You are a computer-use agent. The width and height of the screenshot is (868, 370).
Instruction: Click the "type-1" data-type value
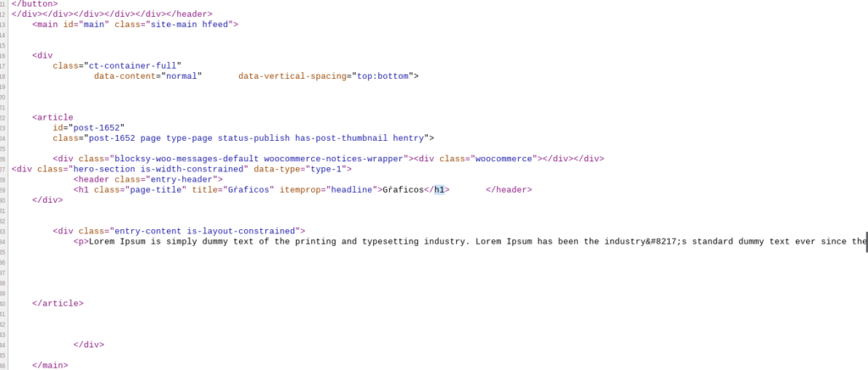[326, 170]
